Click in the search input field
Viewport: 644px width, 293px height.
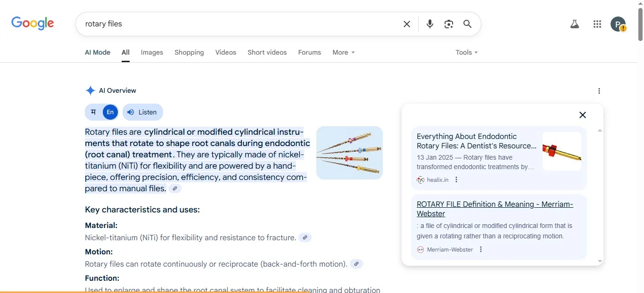(x=240, y=24)
